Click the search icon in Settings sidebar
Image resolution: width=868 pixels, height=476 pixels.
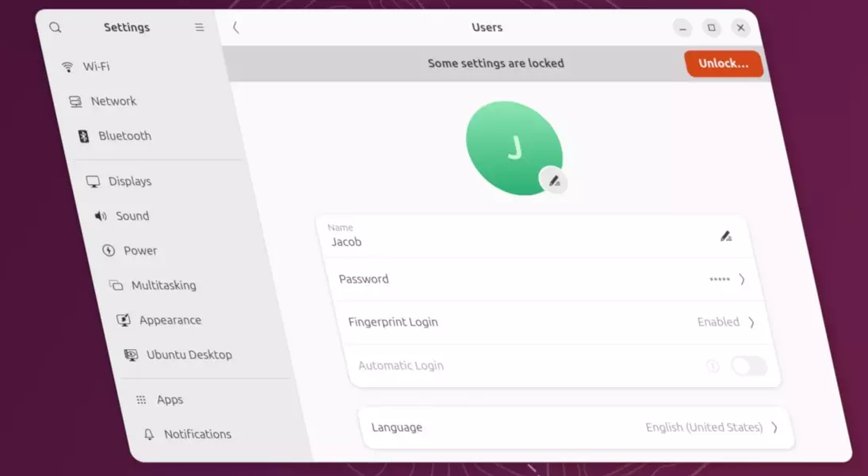pos(55,28)
